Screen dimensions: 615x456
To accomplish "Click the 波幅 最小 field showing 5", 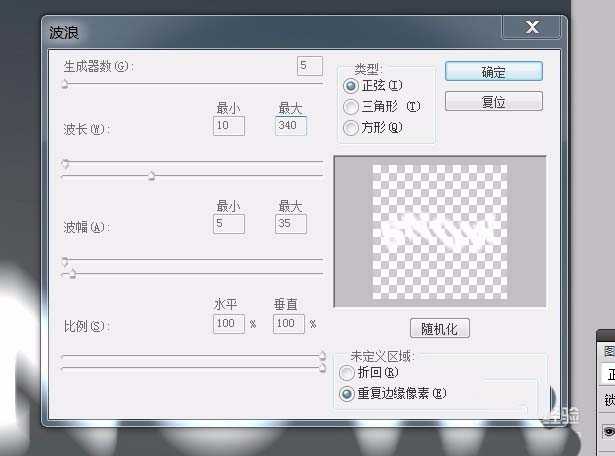I will point(228,224).
